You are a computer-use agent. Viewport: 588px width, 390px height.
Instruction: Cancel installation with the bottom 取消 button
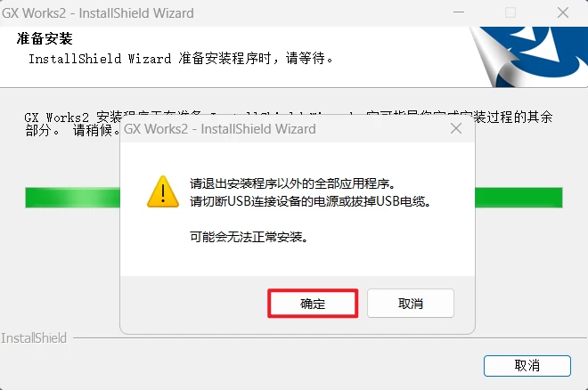[527, 366]
